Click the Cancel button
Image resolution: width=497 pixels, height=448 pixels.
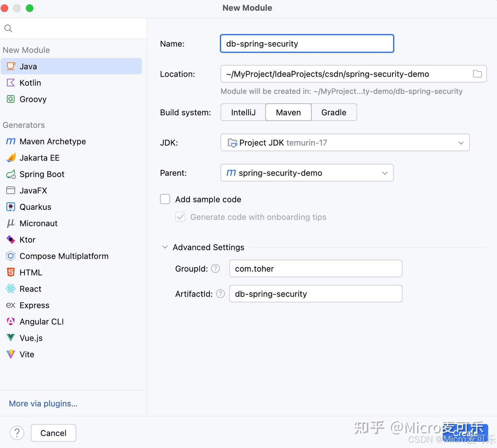point(53,433)
